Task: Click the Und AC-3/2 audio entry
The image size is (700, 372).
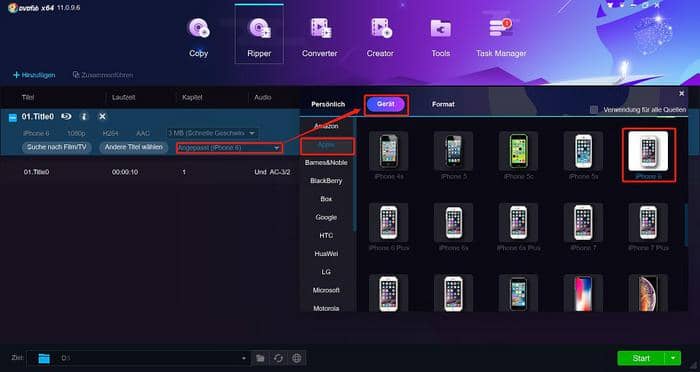Action: pos(272,172)
